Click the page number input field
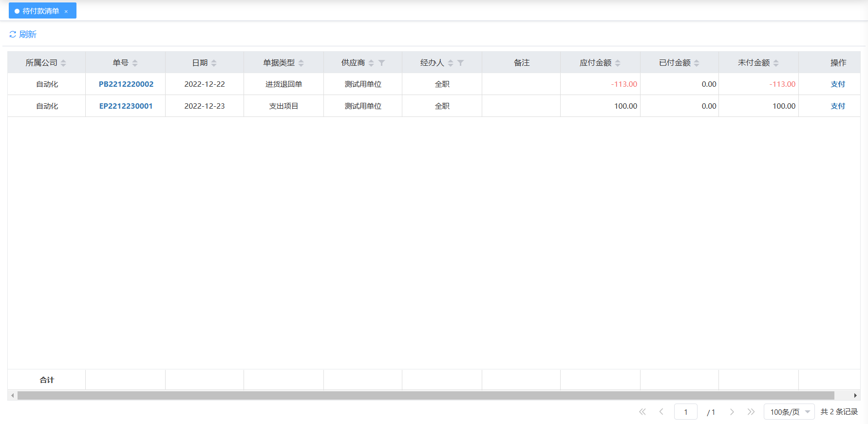 [685, 412]
